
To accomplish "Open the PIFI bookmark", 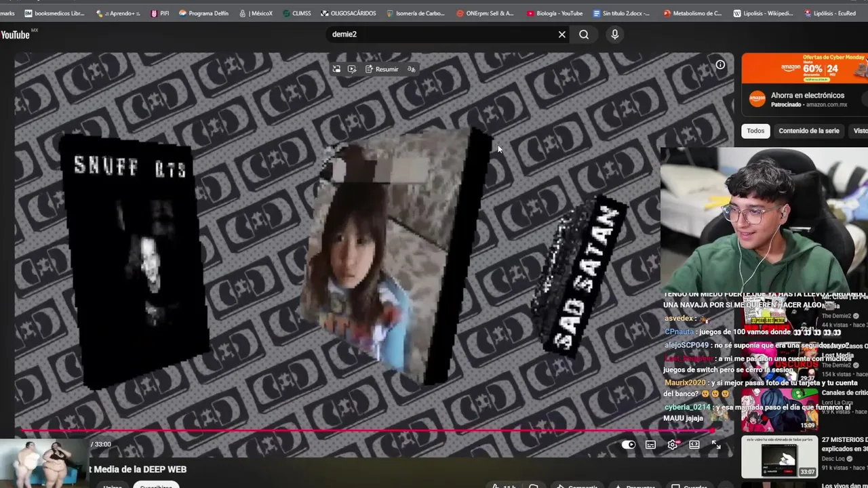I will pyautogui.click(x=160, y=13).
